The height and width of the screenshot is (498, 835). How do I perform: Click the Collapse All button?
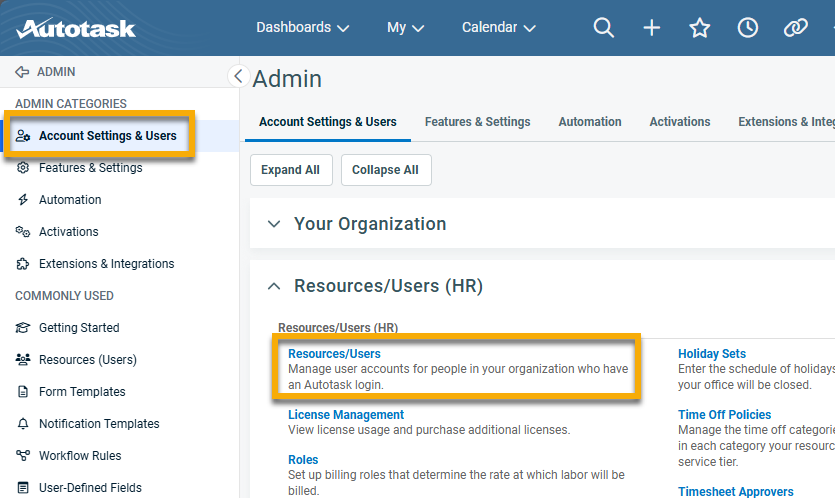tap(386, 170)
